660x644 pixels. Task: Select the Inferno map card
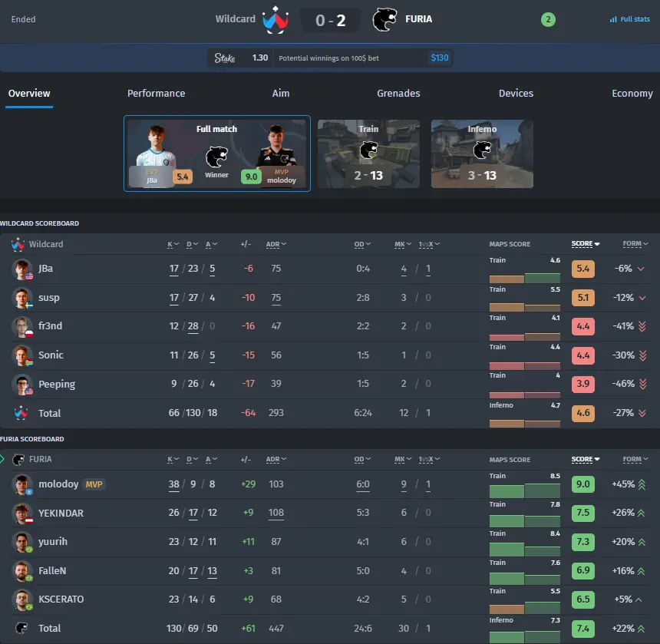483,154
